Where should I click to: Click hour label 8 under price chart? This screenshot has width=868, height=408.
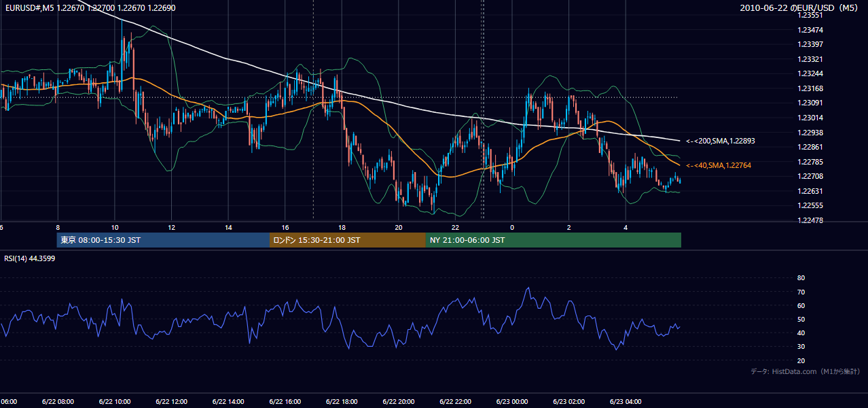[x=58, y=228]
